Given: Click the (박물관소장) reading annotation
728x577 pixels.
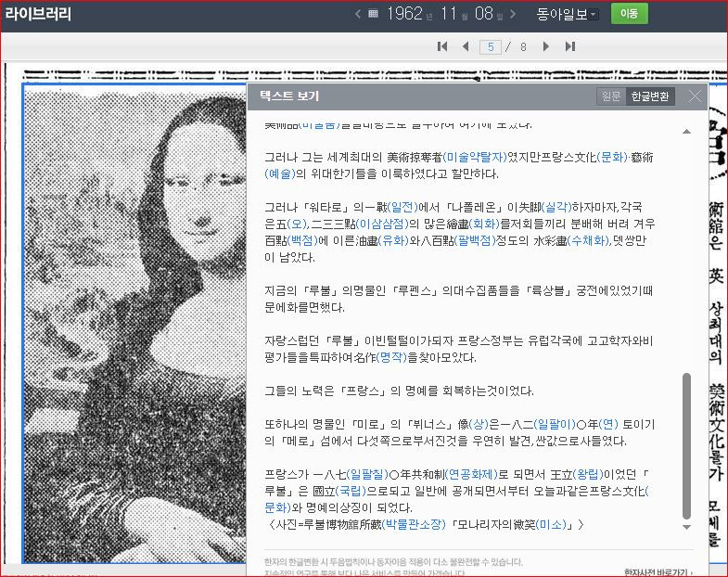Looking at the screenshot, I should click(x=414, y=524).
